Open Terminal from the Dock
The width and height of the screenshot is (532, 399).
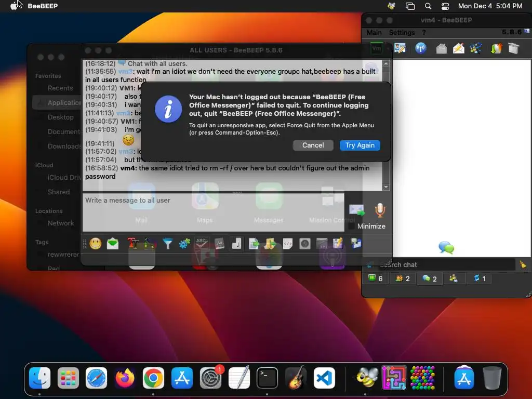click(x=267, y=378)
